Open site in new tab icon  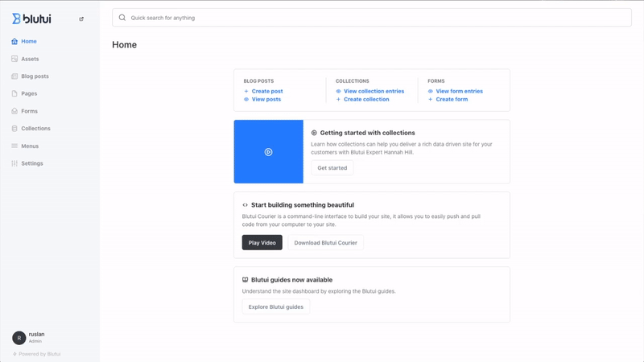point(81,19)
